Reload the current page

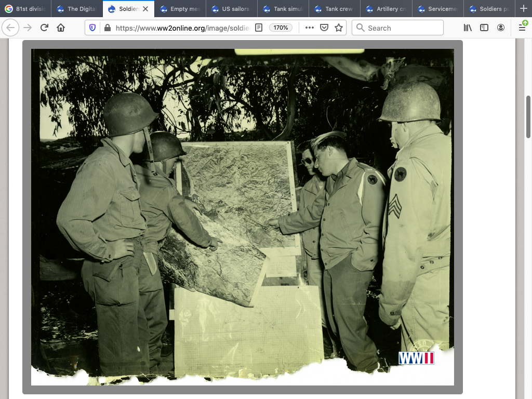[x=44, y=28]
